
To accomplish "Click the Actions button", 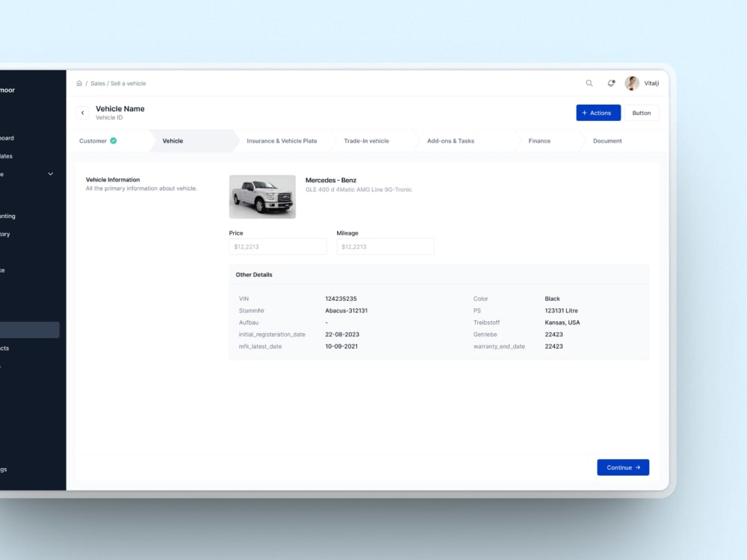I will [598, 113].
